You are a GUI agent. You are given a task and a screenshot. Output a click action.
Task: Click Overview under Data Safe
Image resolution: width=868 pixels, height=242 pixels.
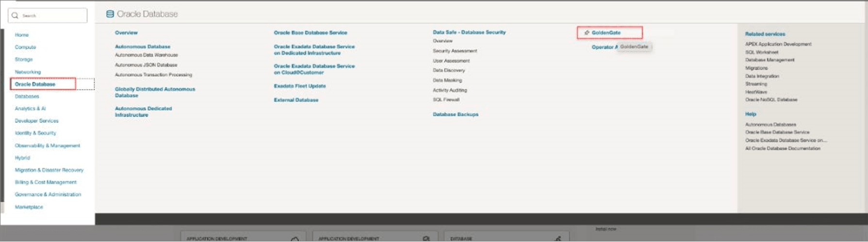pyautogui.click(x=442, y=41)
